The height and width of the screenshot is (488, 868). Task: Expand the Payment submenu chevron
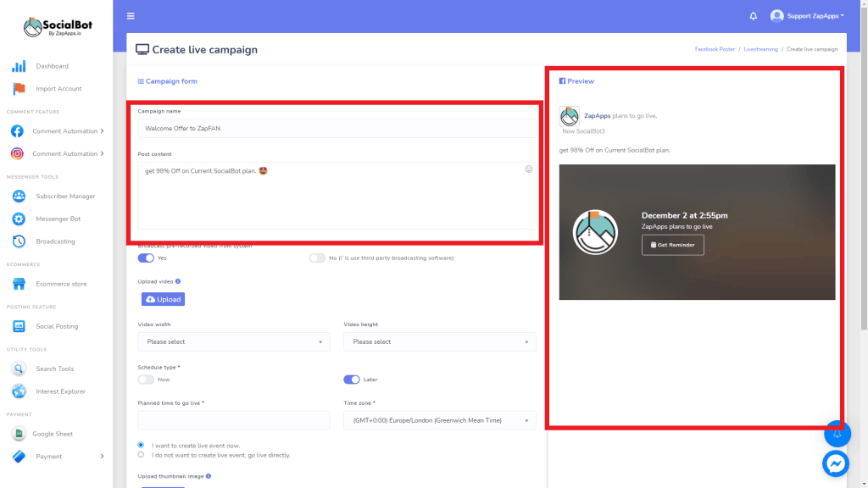tap(103, 457)
